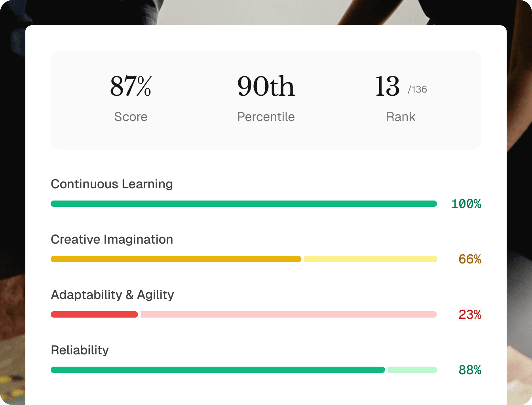532x405 pixels.
Task: Click the Continuous Learning green progress bar
Action: pyautogui.click(x=244, y=204)
